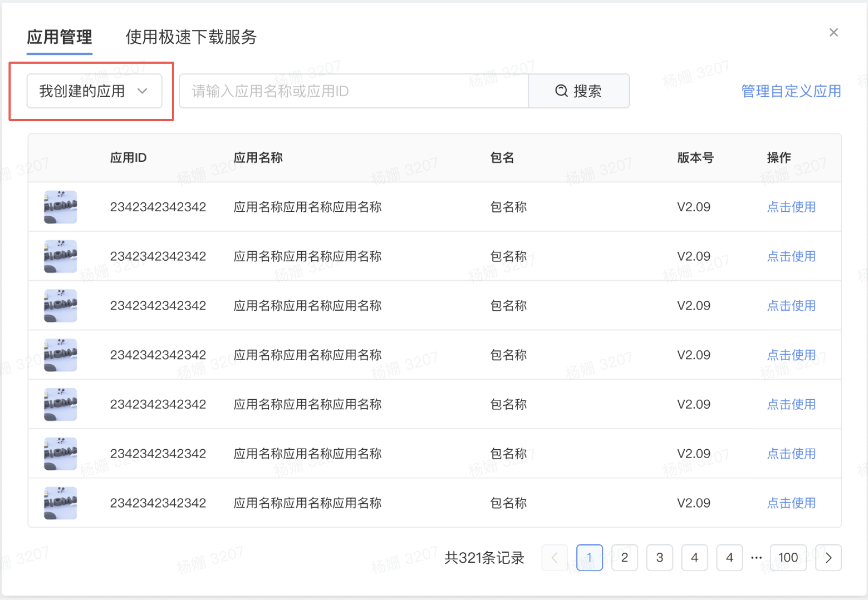
Task: Click the next page arrow
Action: point(828,558)
